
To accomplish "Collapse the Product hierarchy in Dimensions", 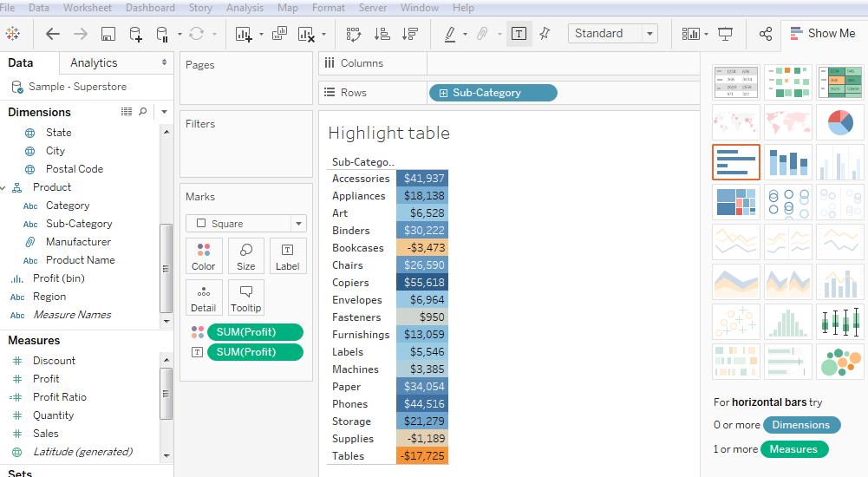I will click(3, 187).
